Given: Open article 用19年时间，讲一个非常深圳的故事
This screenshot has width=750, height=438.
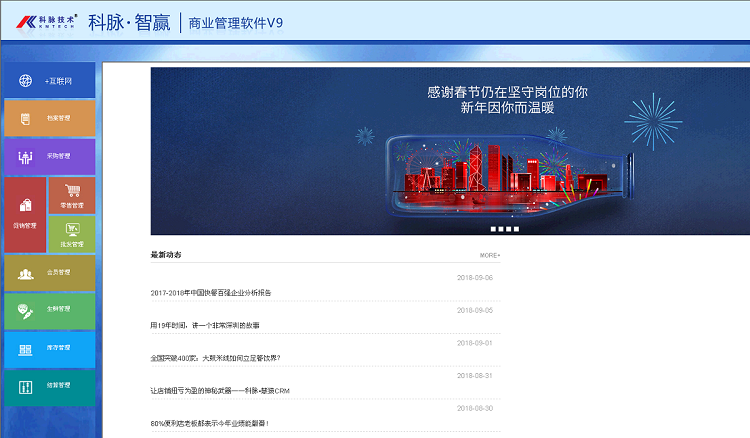Looking at the screenshot, I should (x=205, y=325).
